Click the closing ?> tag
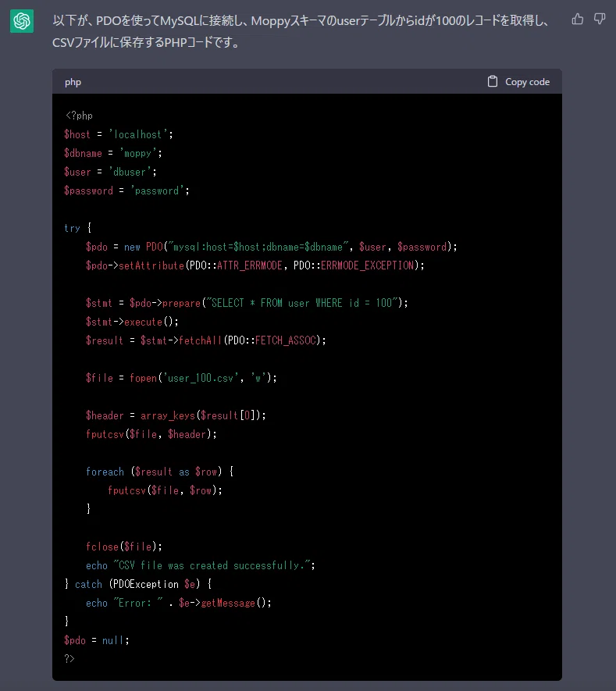Viewport: 616px width, 691px height. pos(69,659)
